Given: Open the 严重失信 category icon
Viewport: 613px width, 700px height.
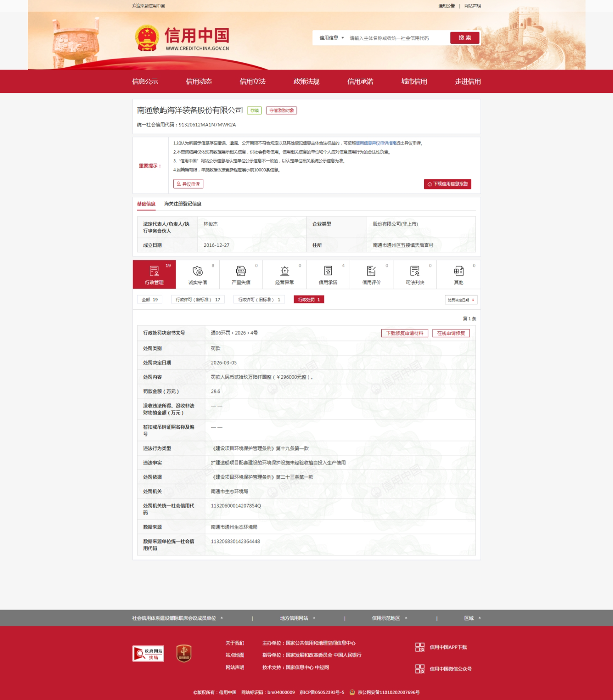Looking at the screenshot, I should 241,271.
